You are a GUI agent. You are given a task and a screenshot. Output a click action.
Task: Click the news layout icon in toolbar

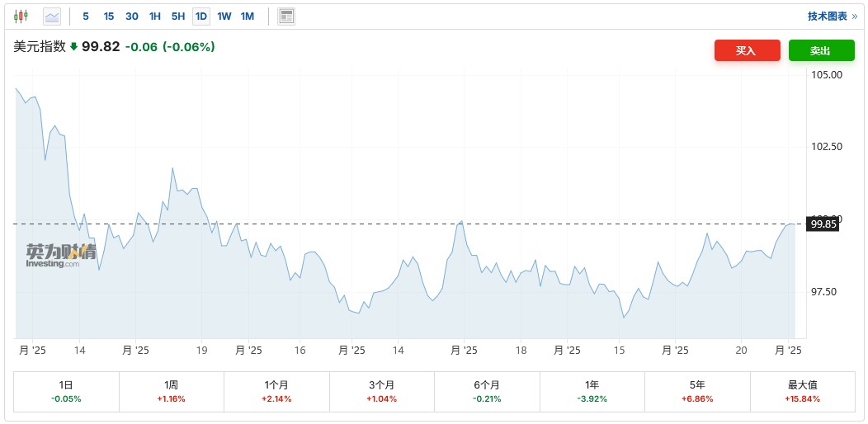coord(286,16)
